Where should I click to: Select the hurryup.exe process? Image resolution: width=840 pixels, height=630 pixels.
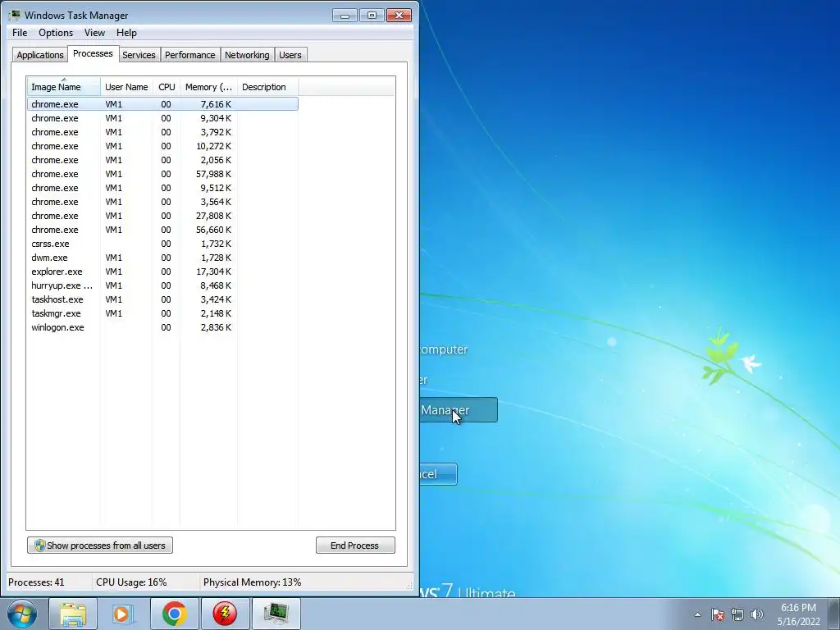pyautogui.click(x=162, y=285)
